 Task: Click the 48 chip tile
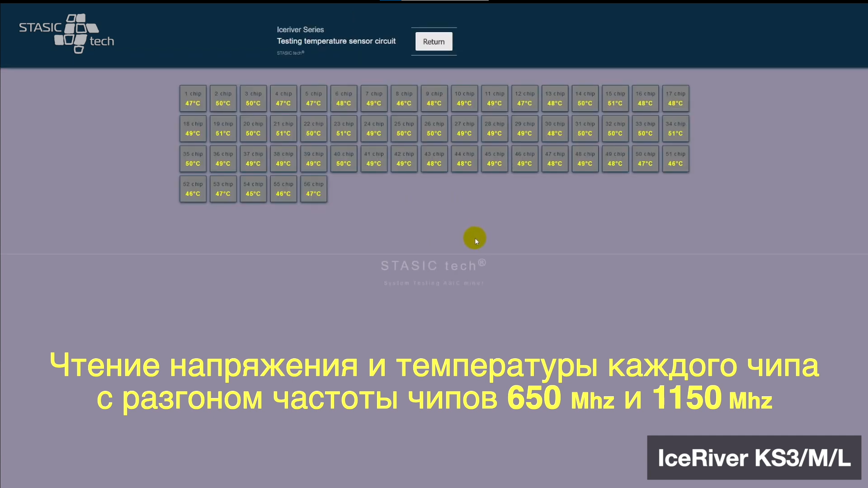point(585,159)
